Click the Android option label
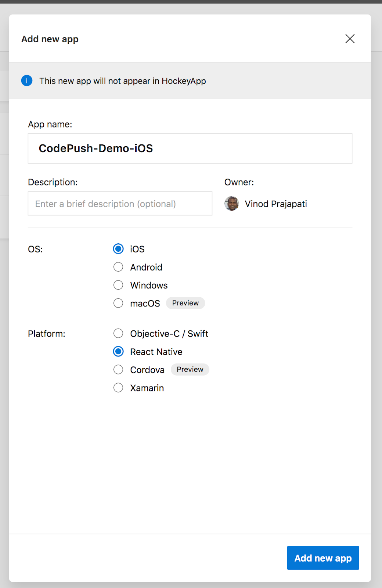This screenshot has width=382, height=588. coord(146,267)
